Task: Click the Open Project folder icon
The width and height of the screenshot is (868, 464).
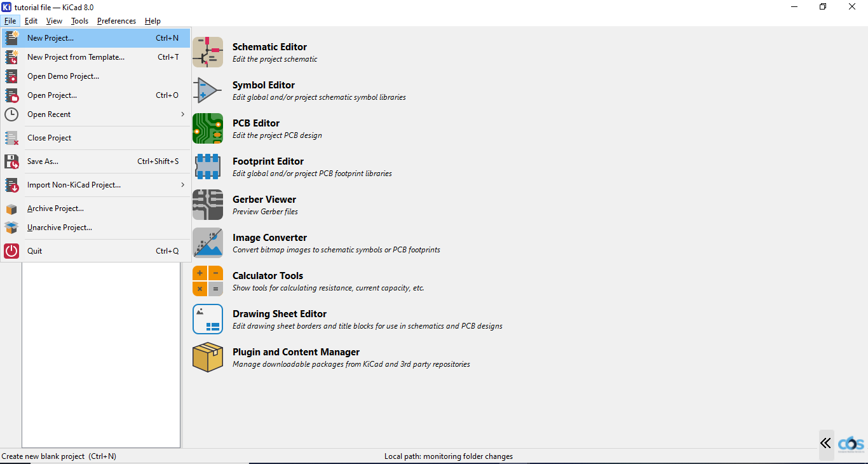Action: [x=11, y=95]
